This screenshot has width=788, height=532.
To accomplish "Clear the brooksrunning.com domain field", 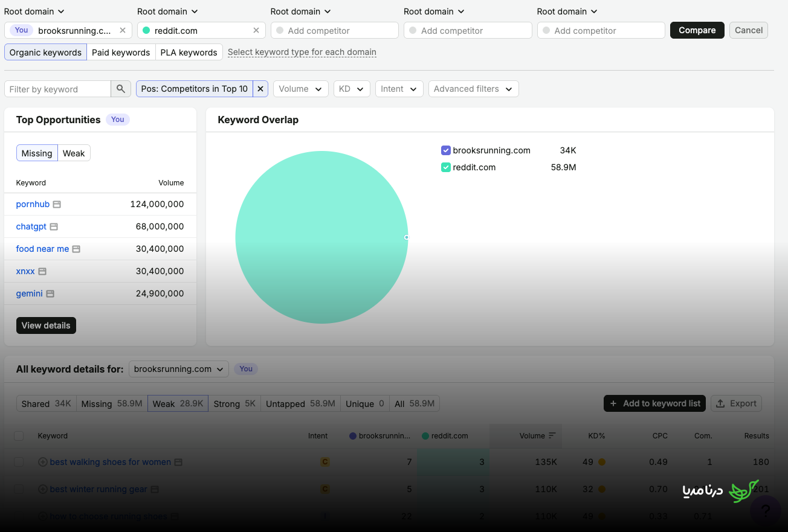I will (x=123, y=30).
